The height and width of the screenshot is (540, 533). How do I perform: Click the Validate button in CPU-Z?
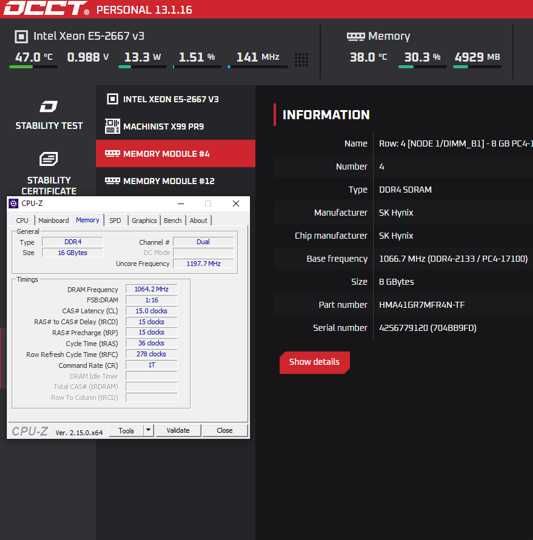[178, 430]
